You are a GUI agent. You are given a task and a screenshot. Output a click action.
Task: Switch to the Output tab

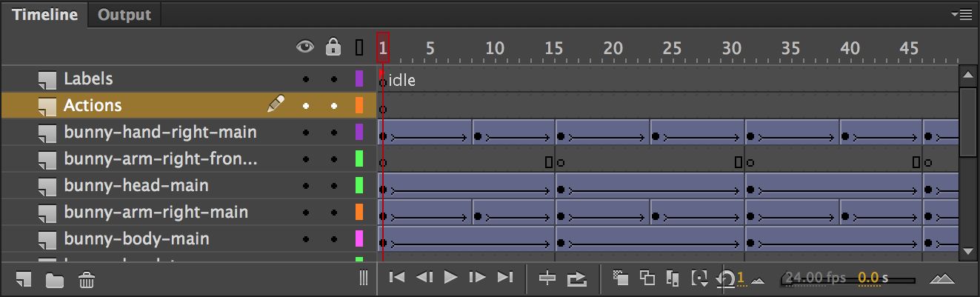point(124,14)
